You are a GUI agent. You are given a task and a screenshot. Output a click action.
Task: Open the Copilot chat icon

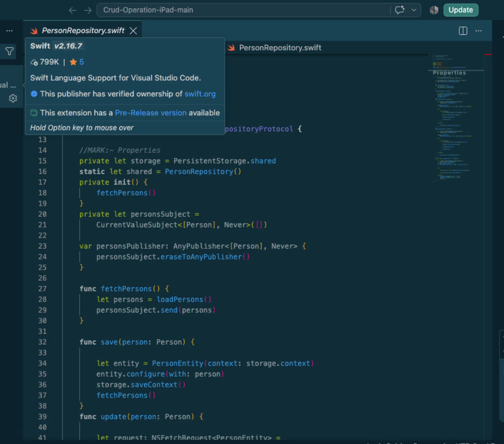pyautogui.click(x=400, y=10)
